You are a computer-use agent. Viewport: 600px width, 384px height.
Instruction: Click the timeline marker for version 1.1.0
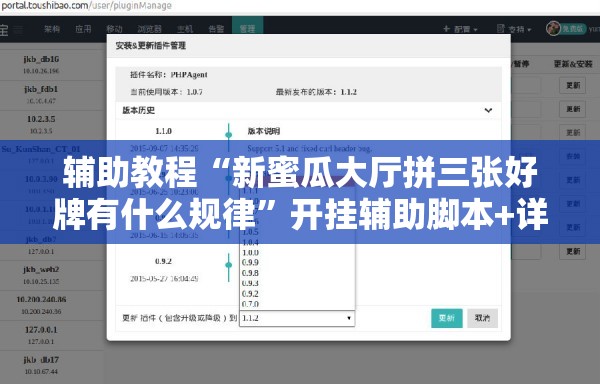point(228,135)
